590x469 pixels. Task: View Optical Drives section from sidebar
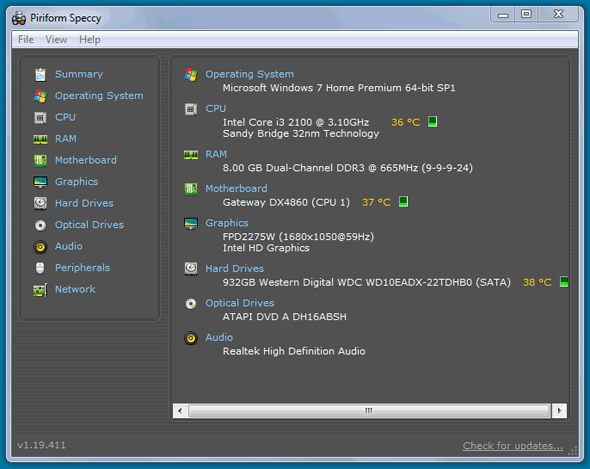click(89, 225)
